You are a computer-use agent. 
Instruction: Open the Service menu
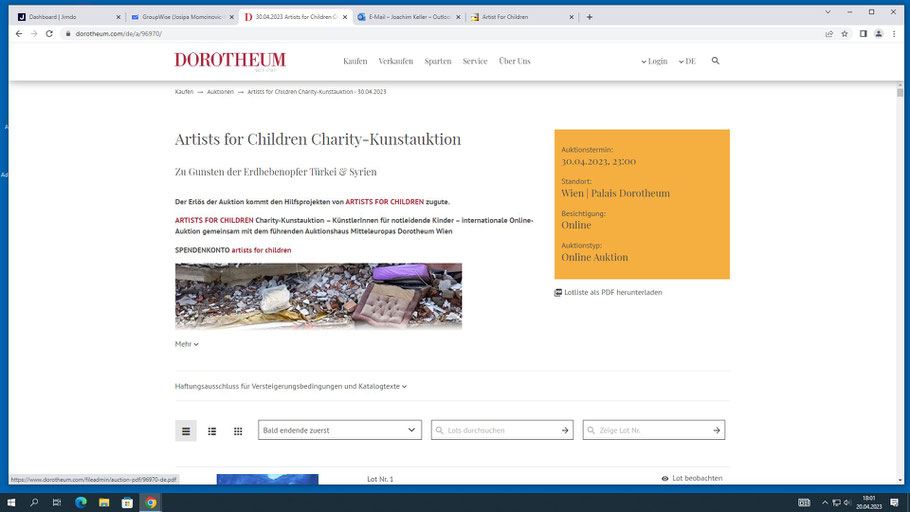pyautogui.click(x=475, y=61)
